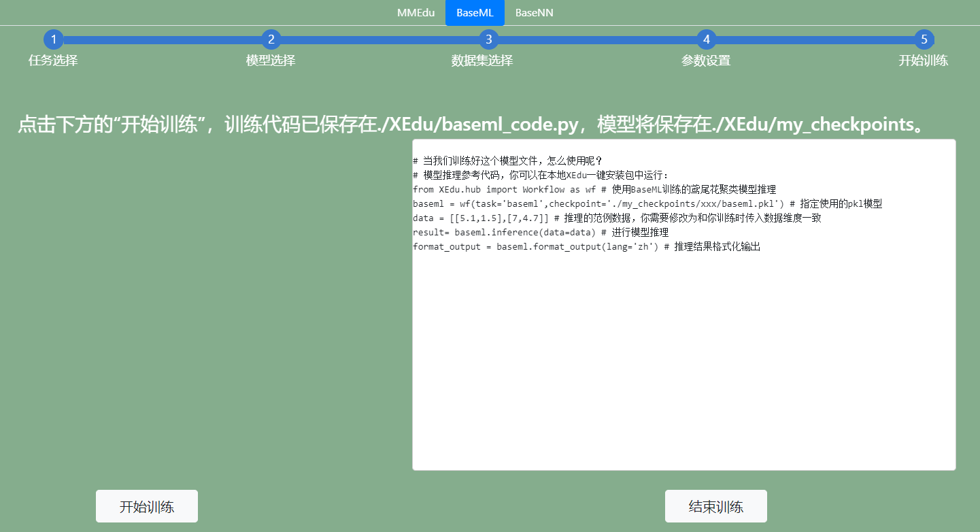Click the 参数设置 step label
This screenshot has width=980, height=532.
point(706,61)
